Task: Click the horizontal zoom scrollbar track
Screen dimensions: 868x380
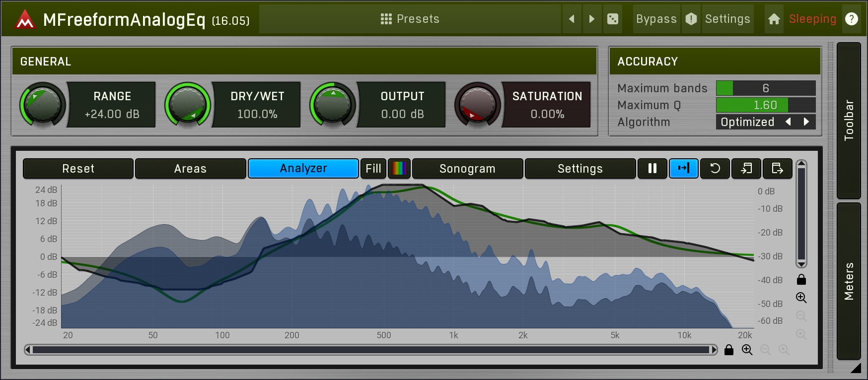Action: coord(371,350)
